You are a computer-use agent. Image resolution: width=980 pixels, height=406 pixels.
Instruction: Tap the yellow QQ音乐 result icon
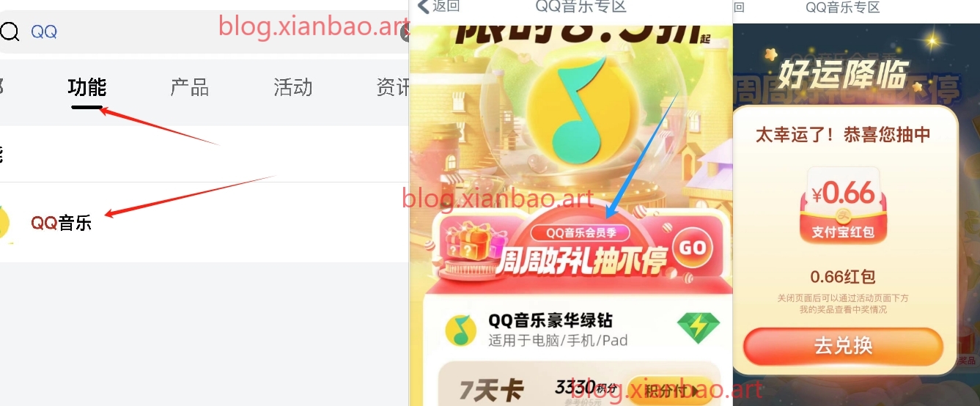coord(5,223)
